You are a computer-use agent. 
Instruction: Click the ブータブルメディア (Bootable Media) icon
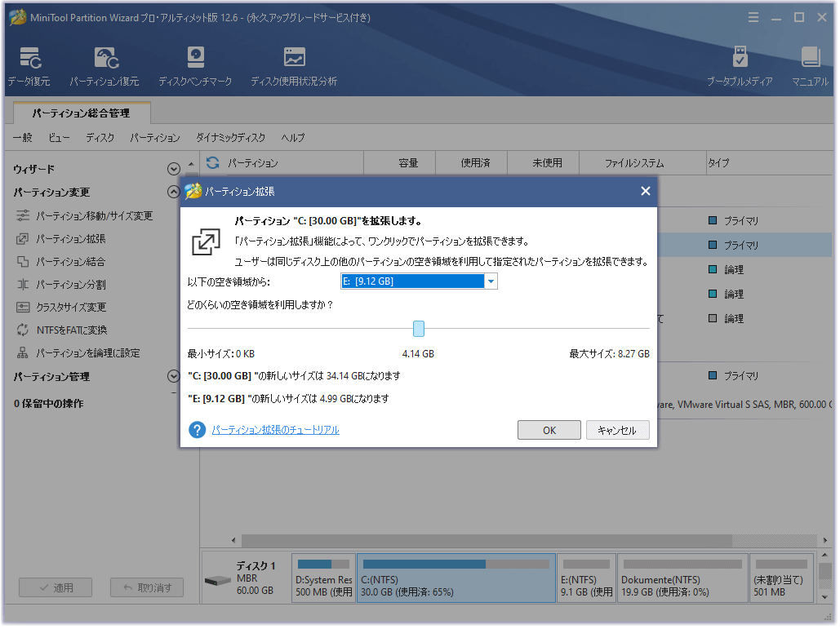(740, 65)
